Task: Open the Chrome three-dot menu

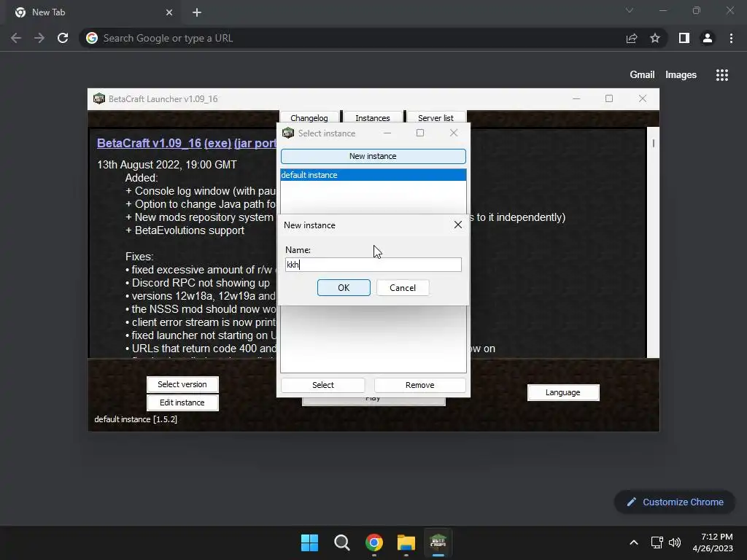Action: click(731, 38)
